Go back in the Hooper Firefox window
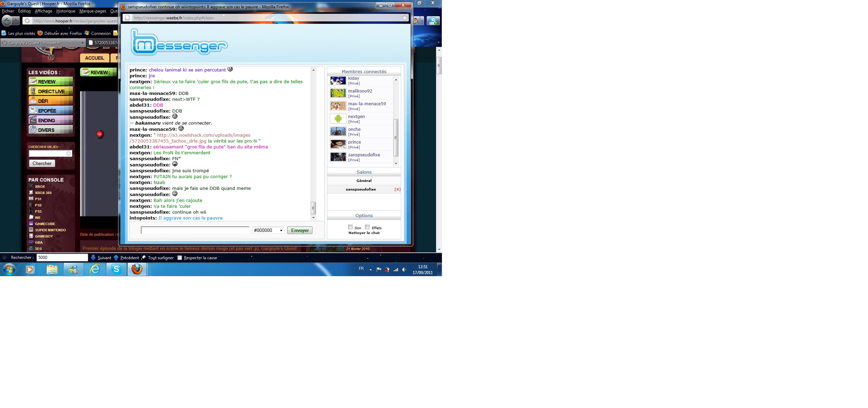 click(x=7, y=21)
